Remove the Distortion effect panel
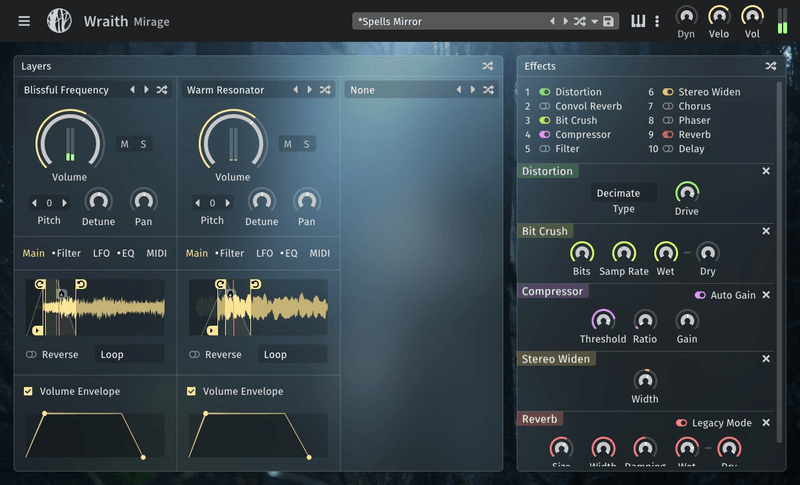Image resolution: width=800 pixels, height=485 pixels. (x=766, y=171)
